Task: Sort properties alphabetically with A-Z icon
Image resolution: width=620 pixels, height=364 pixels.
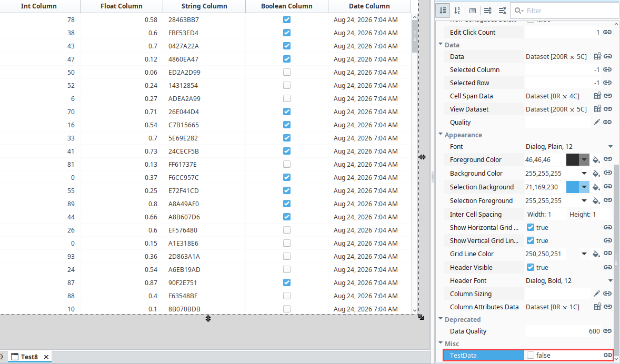Action: [x=457, y=11]
